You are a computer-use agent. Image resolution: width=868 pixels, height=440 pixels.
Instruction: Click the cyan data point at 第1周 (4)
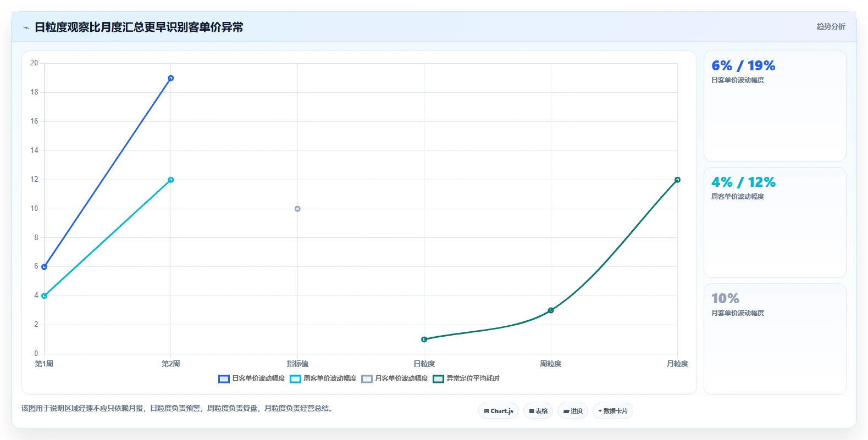point(45,296)
